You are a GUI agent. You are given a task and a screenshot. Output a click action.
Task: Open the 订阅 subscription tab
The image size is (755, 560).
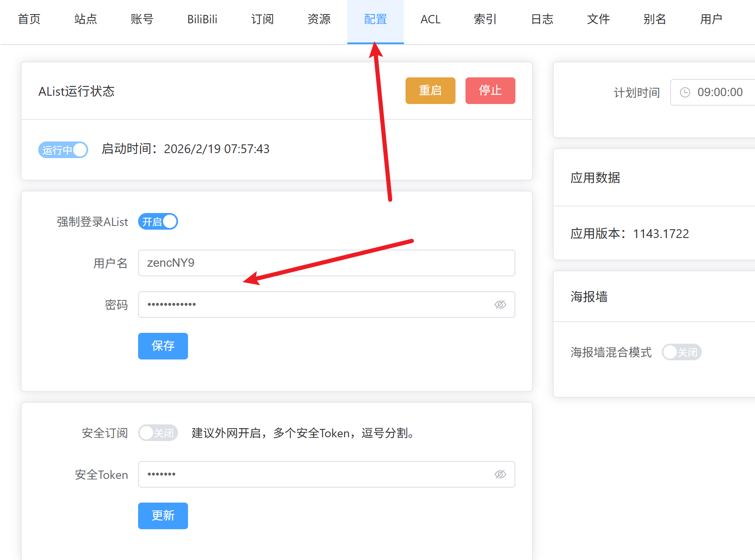pos(262,20)
